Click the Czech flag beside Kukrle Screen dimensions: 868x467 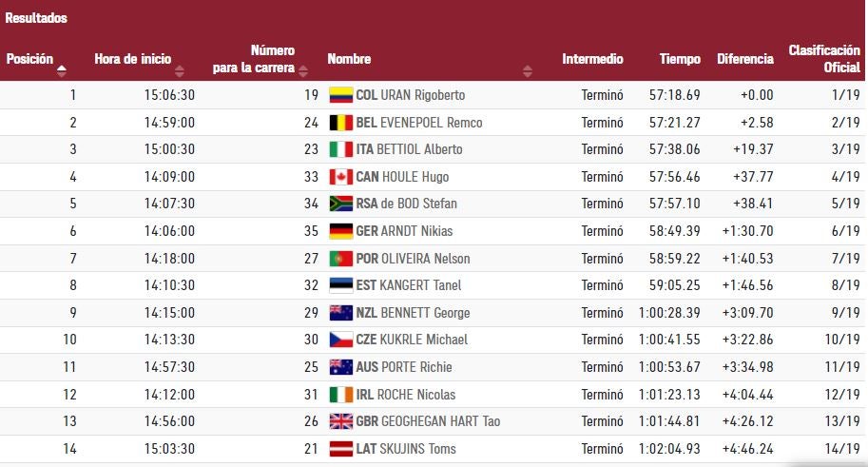[x=340, y=340]
